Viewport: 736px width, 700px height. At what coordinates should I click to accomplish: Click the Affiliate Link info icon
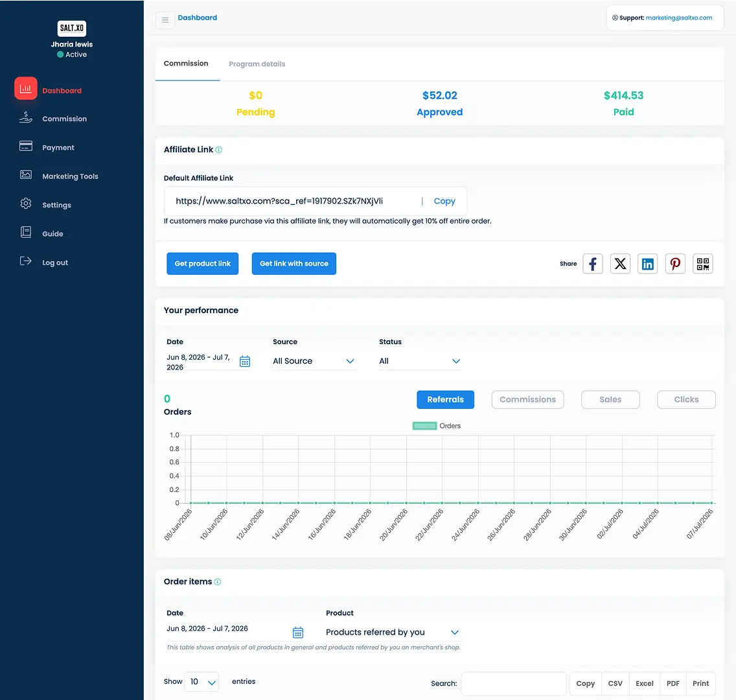pyautogui.click(x=219, y=150)
